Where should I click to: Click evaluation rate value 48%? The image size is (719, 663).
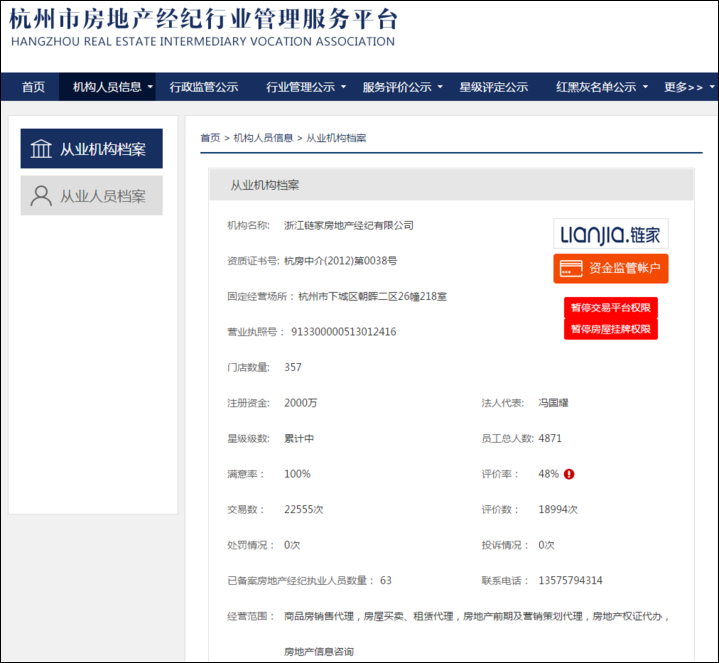click(x=549, y=474)
